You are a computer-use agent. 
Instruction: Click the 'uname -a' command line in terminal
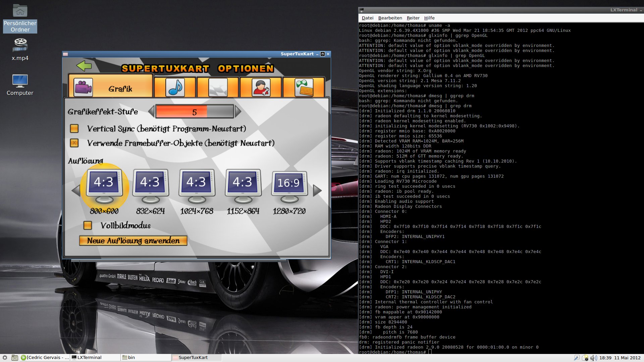(405, 25)
